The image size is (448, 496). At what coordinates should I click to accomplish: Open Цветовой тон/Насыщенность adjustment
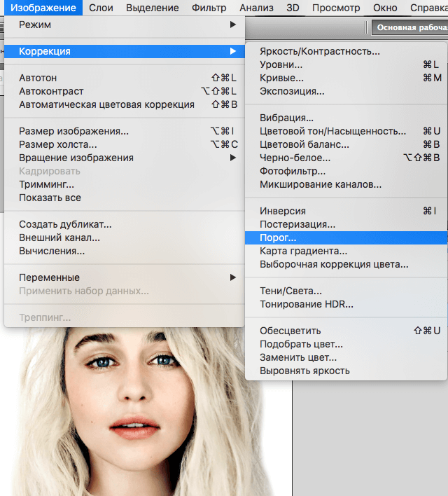(346, 131)
